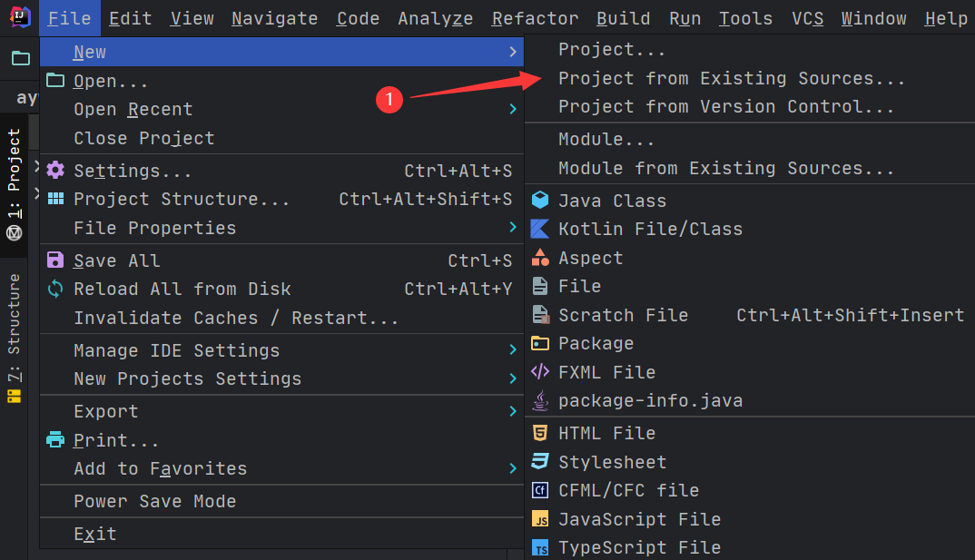Click Close Project
The width and height of the screenshot is (975, 560).
coord(144,138)
